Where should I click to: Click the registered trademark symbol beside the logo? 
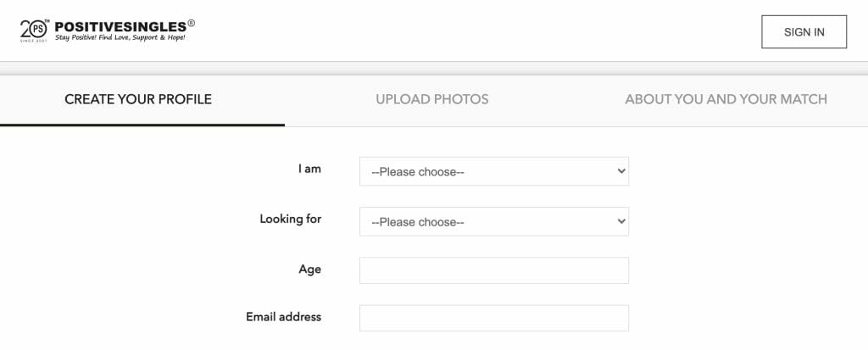191,23
